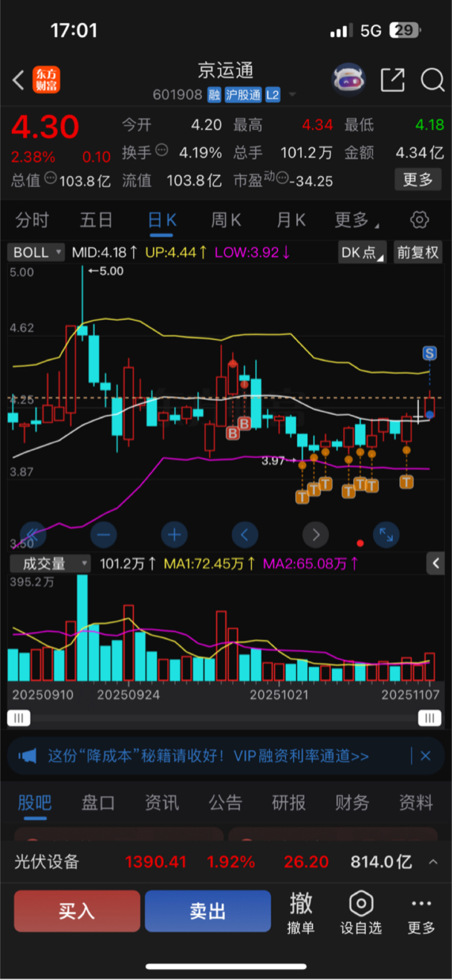This screenshot has height=980, width=452.
Task: Open 资料 tab
Action: (416, 803)
